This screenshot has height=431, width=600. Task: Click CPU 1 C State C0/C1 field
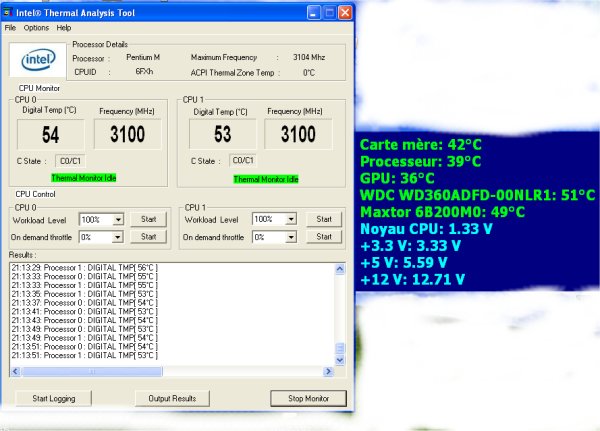tap(243, 160)
